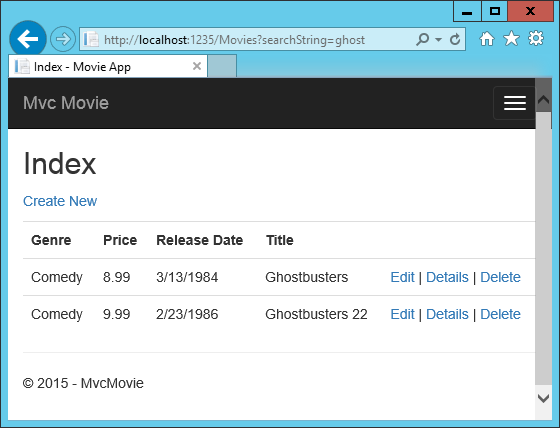
Task: Click the Mvc Movie brand link
Action: pyautogui.click(x=66, y=103)
